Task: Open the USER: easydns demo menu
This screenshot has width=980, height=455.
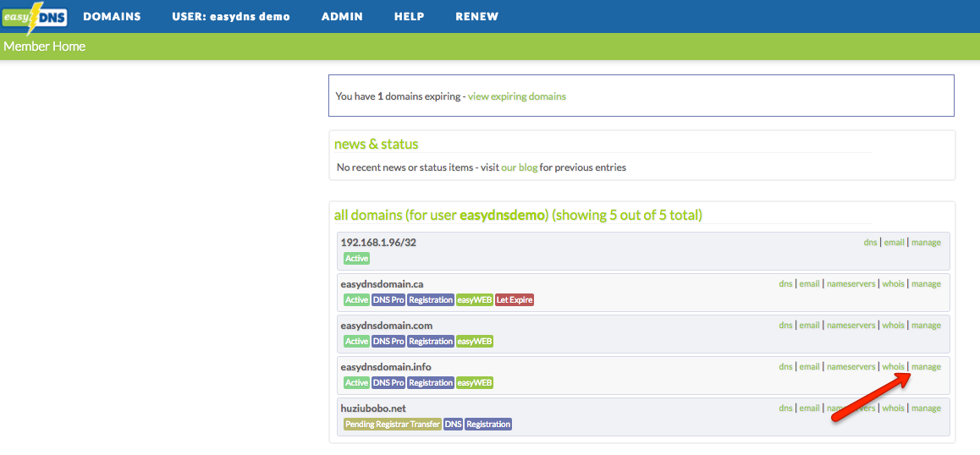Action: click(231, 17)
